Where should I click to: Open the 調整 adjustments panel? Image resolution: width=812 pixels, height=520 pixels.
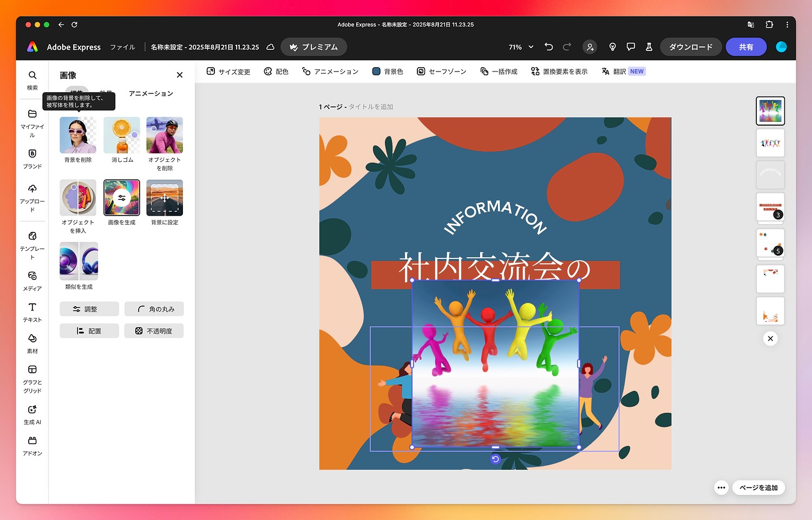(x=89, y=309)
